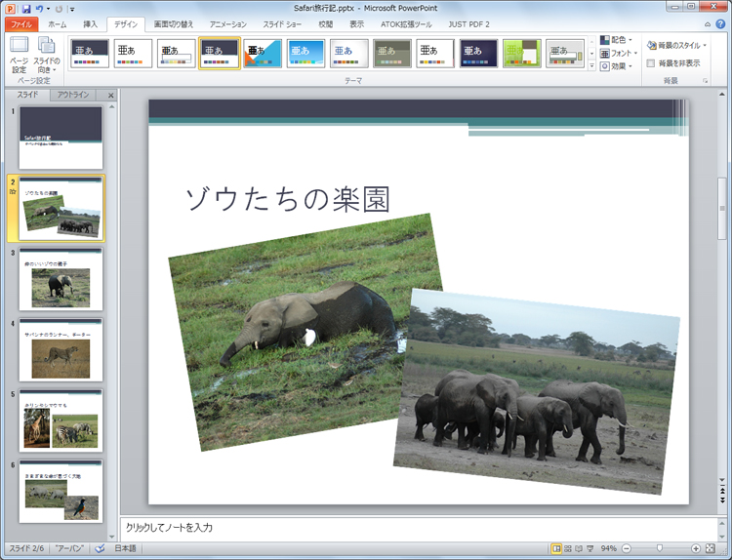Open the ファイル tab
Viewport: 732px width, 560px height.
pos(21,24)
